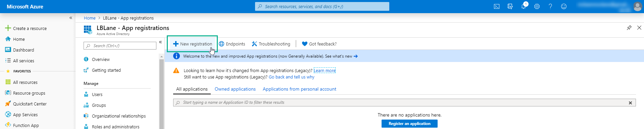The height and width of the screenshot is (129, 644).
Task: Open Getting started menu item
Action: (106, 70)
